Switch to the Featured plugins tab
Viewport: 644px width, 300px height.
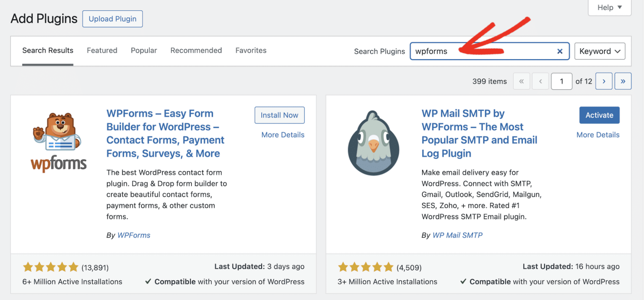click(102, 50)
